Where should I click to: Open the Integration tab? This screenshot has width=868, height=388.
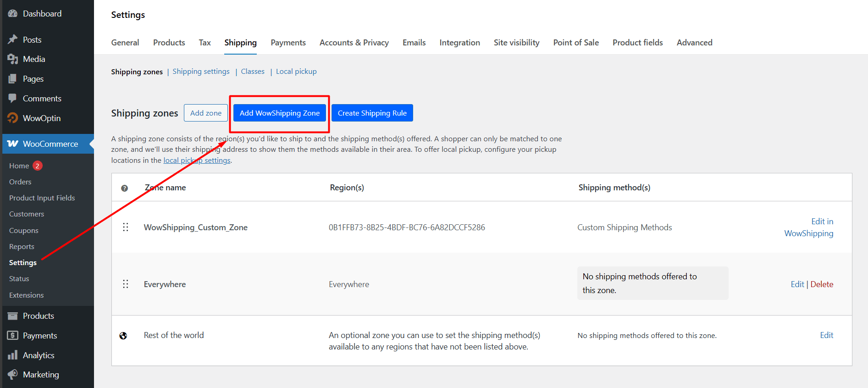click(x=460, y=43)
